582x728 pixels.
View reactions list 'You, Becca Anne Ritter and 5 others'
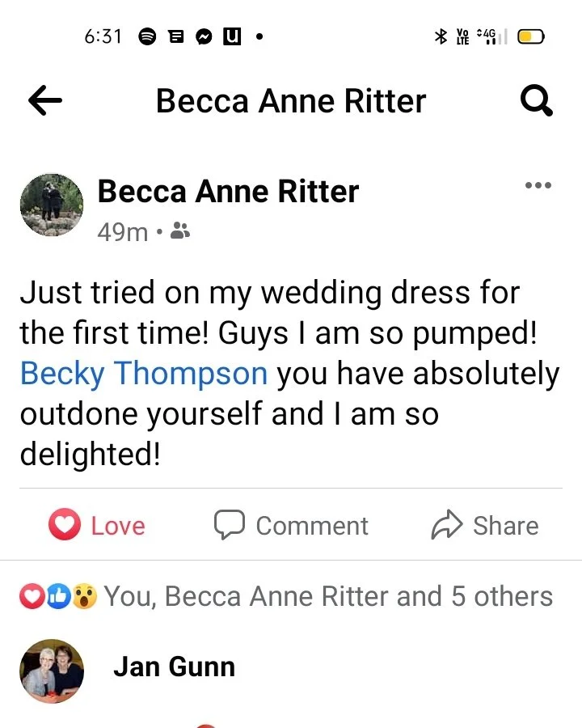tap(328, 596)
